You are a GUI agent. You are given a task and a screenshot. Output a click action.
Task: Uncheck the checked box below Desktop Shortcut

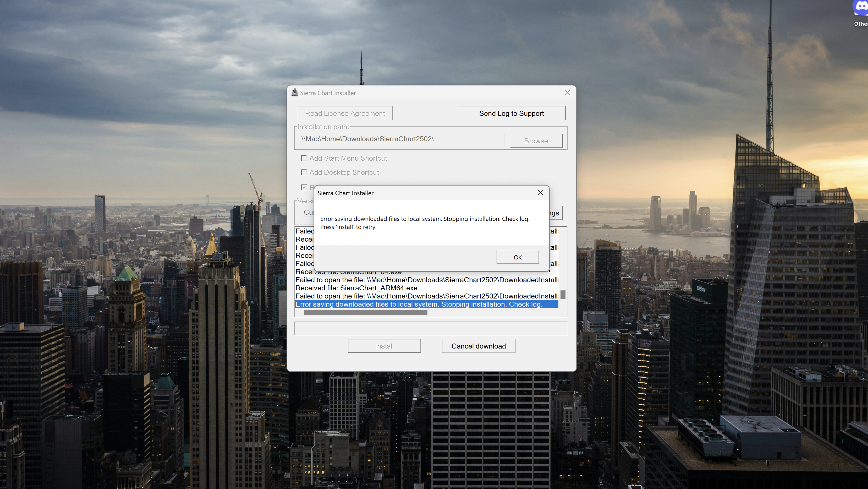(304, 187)
